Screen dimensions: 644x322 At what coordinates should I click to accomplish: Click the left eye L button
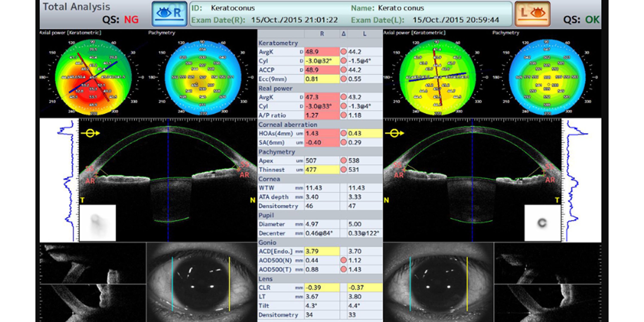533,14
